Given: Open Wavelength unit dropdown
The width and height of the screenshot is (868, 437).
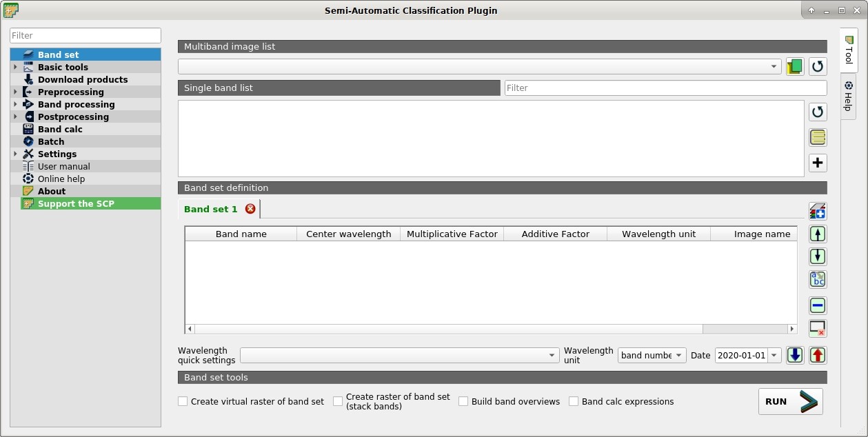Looking at the screenshot, I should (x=652, y=355).
